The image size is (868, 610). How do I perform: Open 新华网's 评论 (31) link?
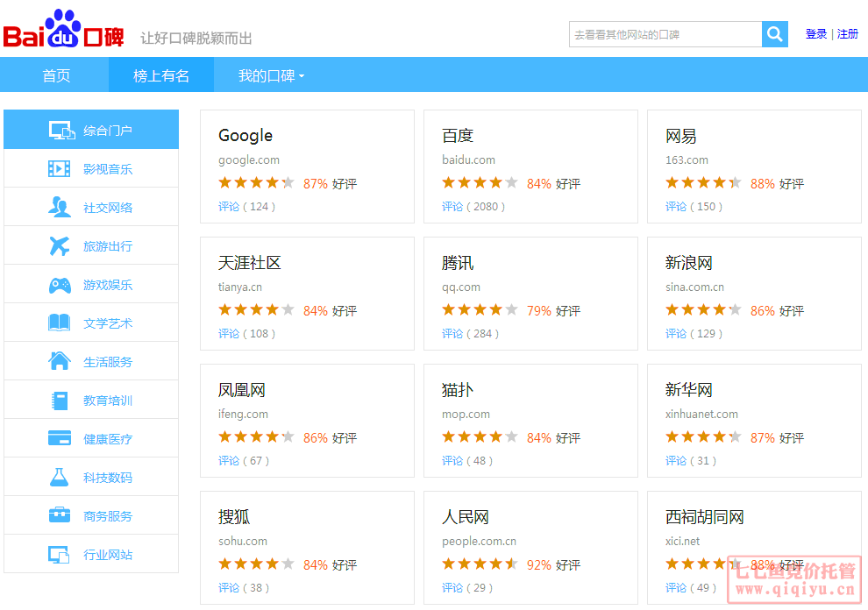pos(690,460)
